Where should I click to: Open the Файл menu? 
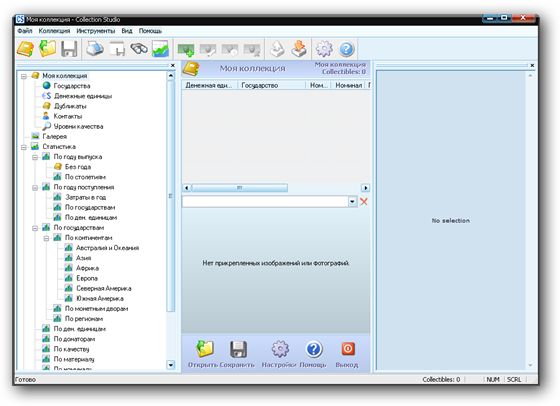pyautogui.click(x=25, y=31)
